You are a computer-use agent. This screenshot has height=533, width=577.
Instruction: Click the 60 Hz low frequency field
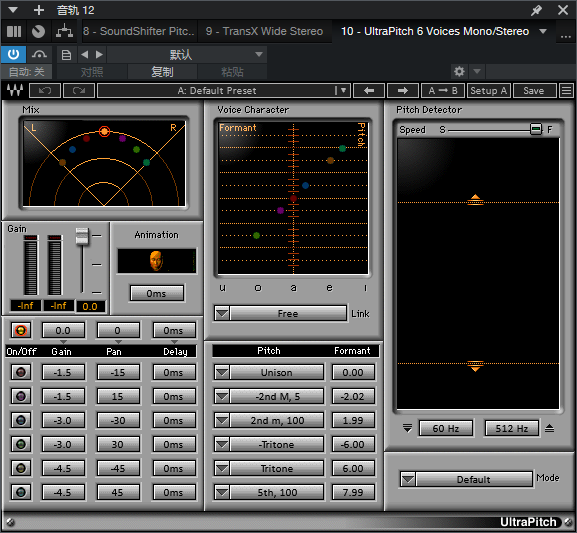pyautogui.click(x=446, y=428)
